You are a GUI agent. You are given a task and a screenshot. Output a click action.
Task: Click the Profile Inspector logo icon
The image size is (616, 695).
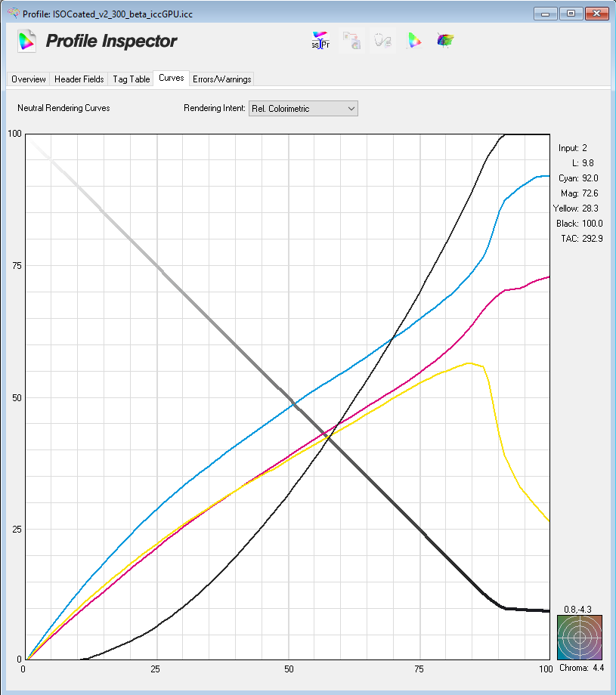click(26, 42)
